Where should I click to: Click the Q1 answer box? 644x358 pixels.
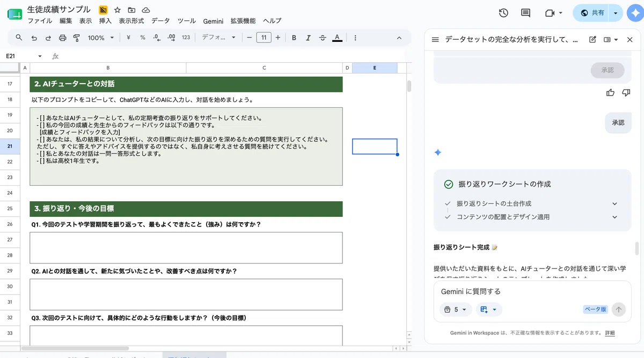point(186,247)
